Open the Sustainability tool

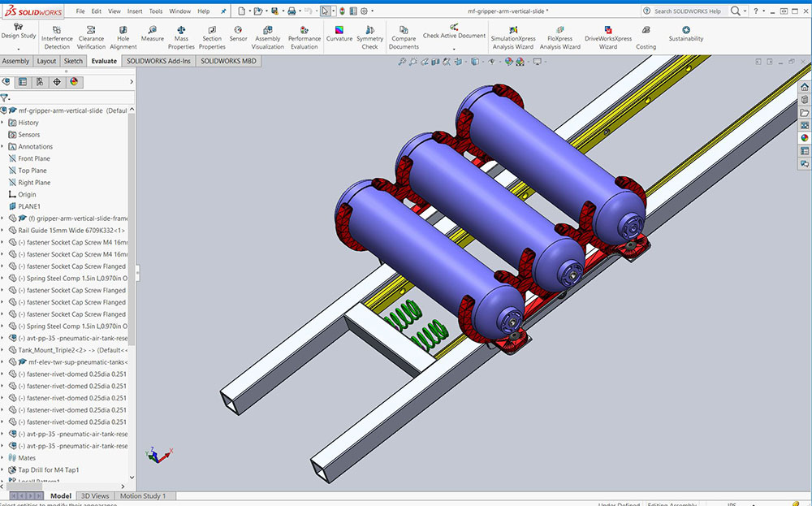click(x=686, y=34)
